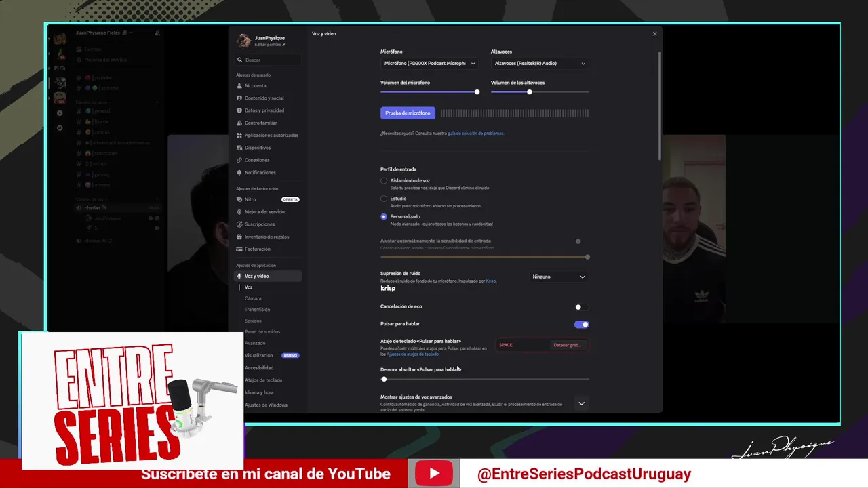Select the Personalizado input profile

384,217
